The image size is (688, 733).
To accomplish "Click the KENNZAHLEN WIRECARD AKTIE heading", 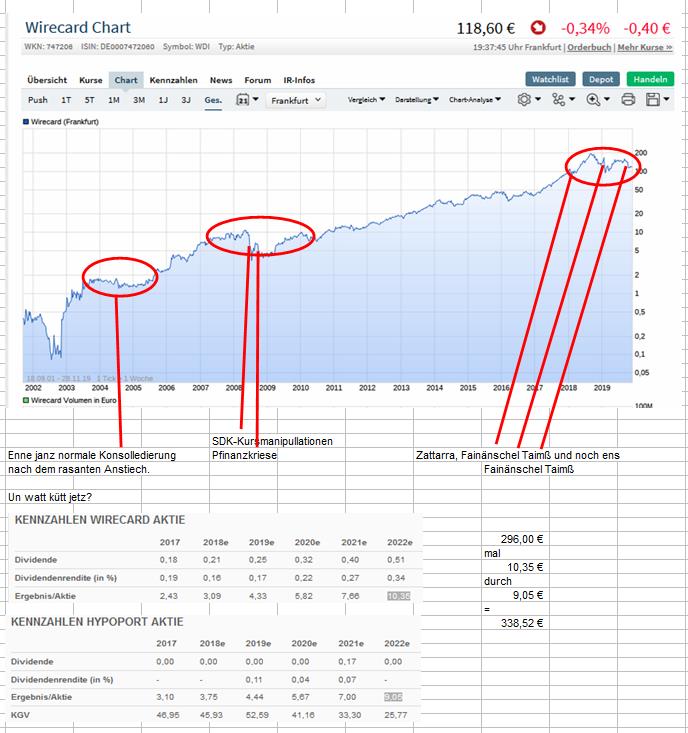I will (x=100, y=520).
